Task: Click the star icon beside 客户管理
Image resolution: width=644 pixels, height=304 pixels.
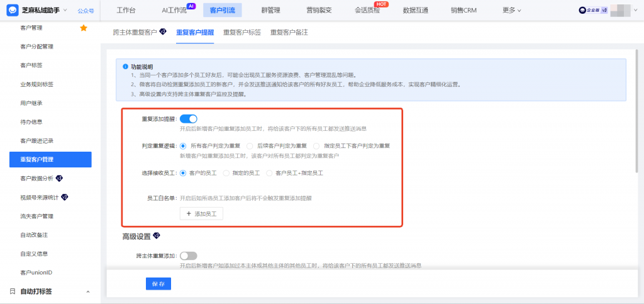Action: click(84, 28)
